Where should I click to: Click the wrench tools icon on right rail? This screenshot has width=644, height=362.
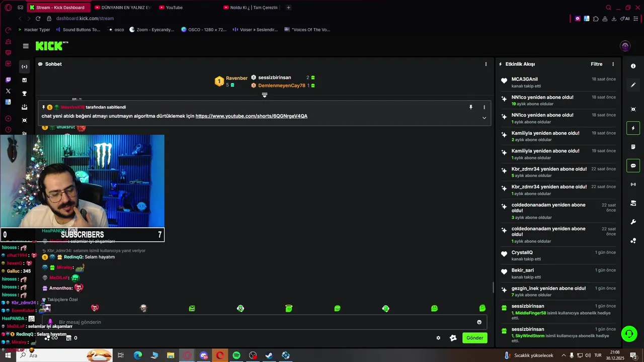[x=633, y=222]
